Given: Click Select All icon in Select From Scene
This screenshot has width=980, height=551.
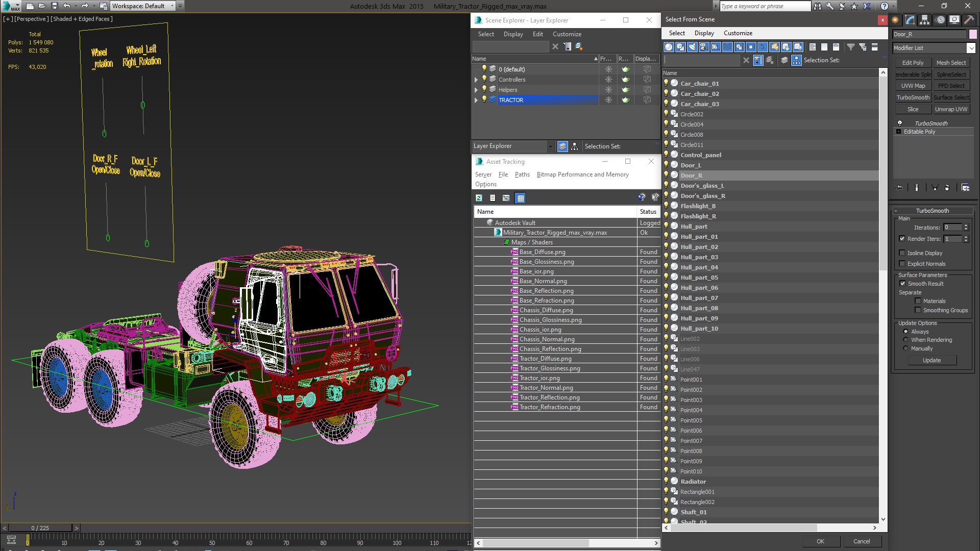Looking at the screenshot, I should pos(813,47).
